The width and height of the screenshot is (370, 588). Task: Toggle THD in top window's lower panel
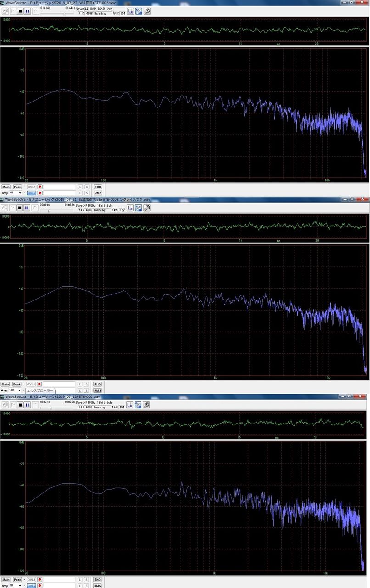pos(98,187)
